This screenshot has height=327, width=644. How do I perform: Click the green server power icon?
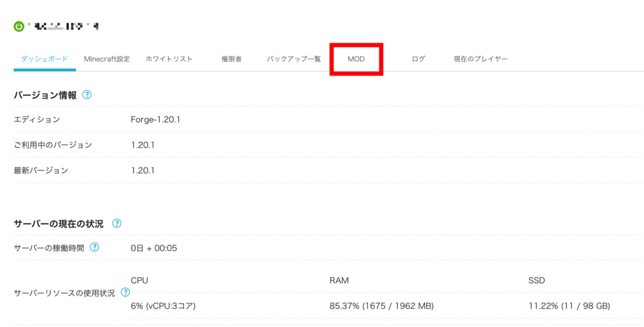tap(19, 26)
